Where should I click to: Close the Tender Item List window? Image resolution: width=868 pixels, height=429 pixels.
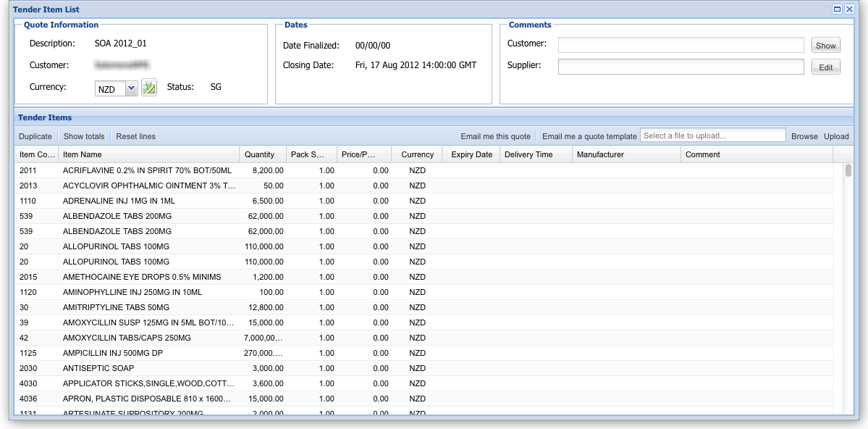coord(849,9)
